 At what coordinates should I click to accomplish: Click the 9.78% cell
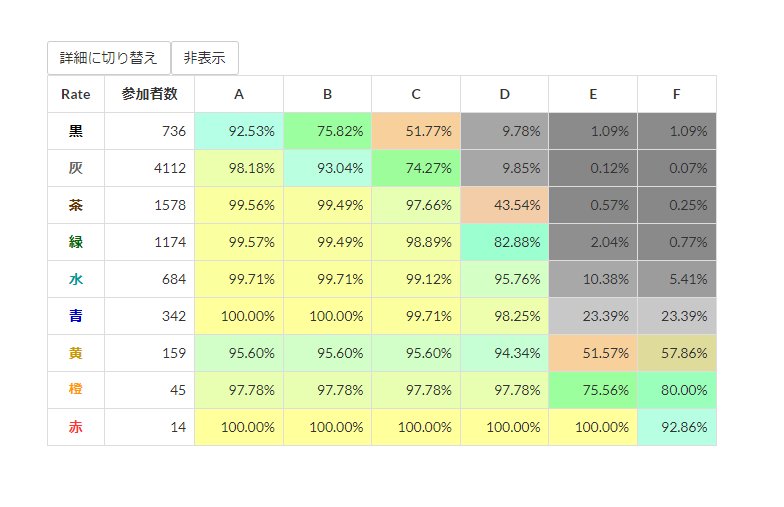tap(504, 131)
